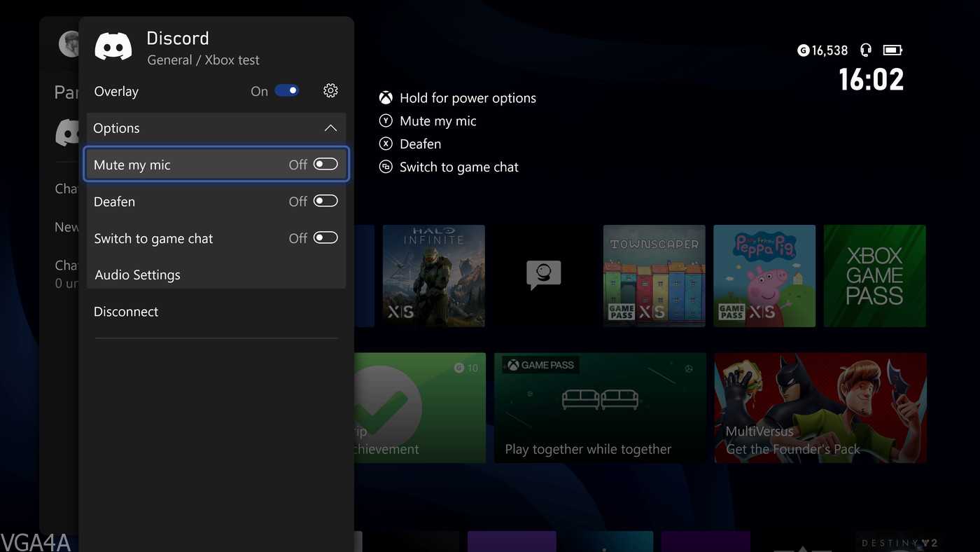Click the controller battery icon
This screenshot has width=980, height=552.
point(892,50)
